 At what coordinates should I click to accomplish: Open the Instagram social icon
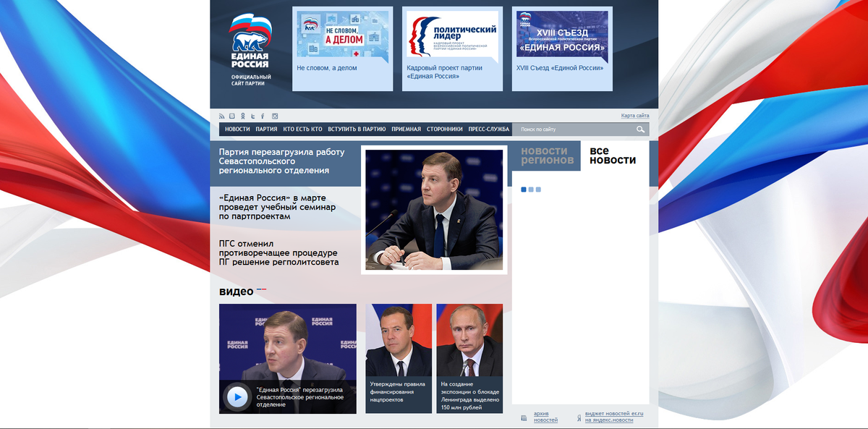coord(275,116)
